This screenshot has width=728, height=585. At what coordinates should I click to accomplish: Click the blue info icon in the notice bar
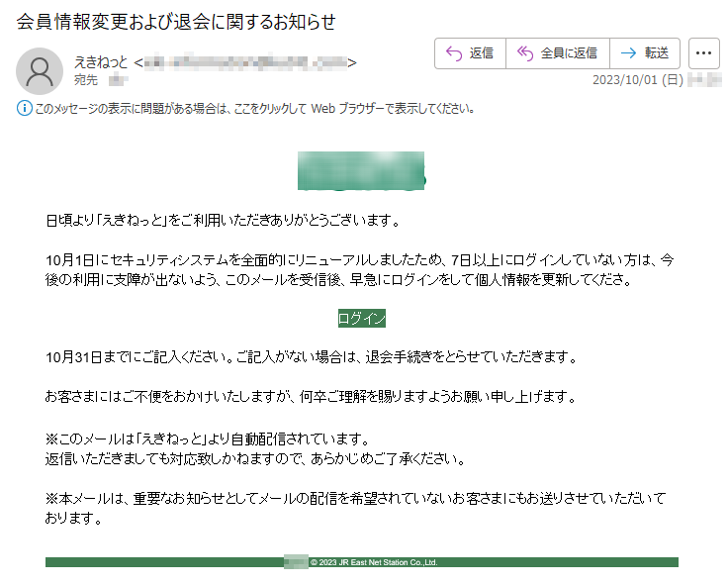(x=25, y=108)
